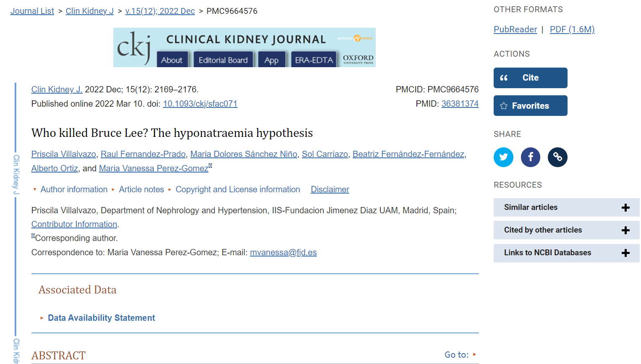Copy permalink with the link icon
The width and height of the screenshot is (641, 364).
coord(557,157)
